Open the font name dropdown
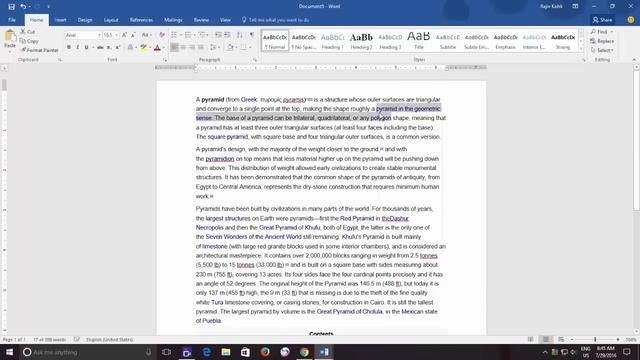Image resolution: width=640 pixels, height=360 pixels. [x=99, y=35]
